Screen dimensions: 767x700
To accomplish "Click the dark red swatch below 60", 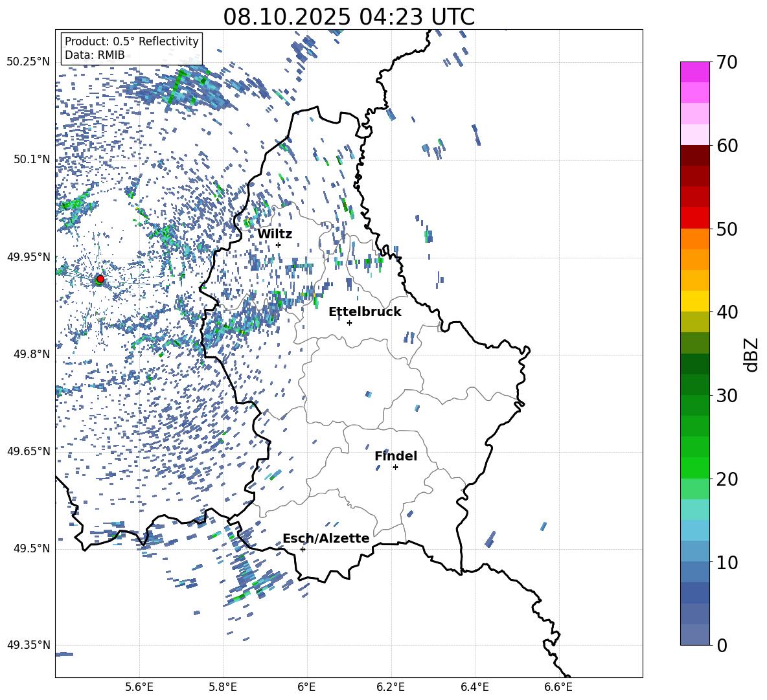I will [695, 156].
